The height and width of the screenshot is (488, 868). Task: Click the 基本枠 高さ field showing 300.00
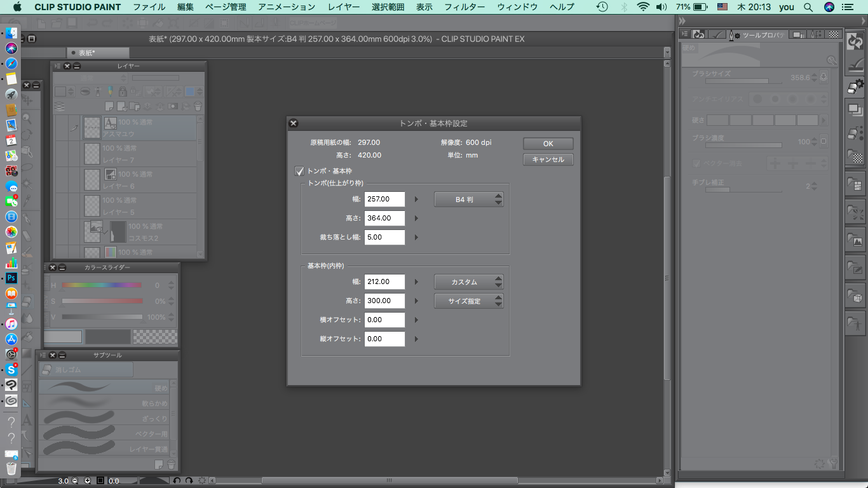point(384,301)
